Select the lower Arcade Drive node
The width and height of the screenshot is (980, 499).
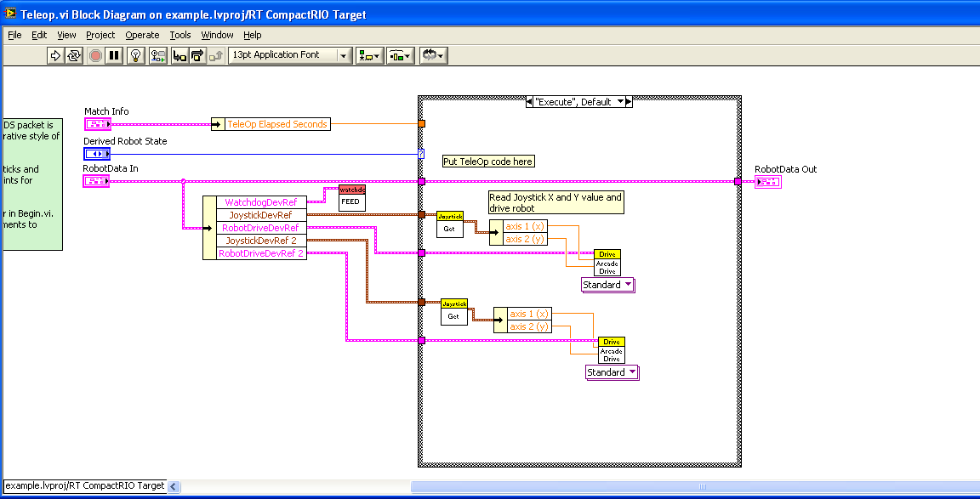(612, 350)
